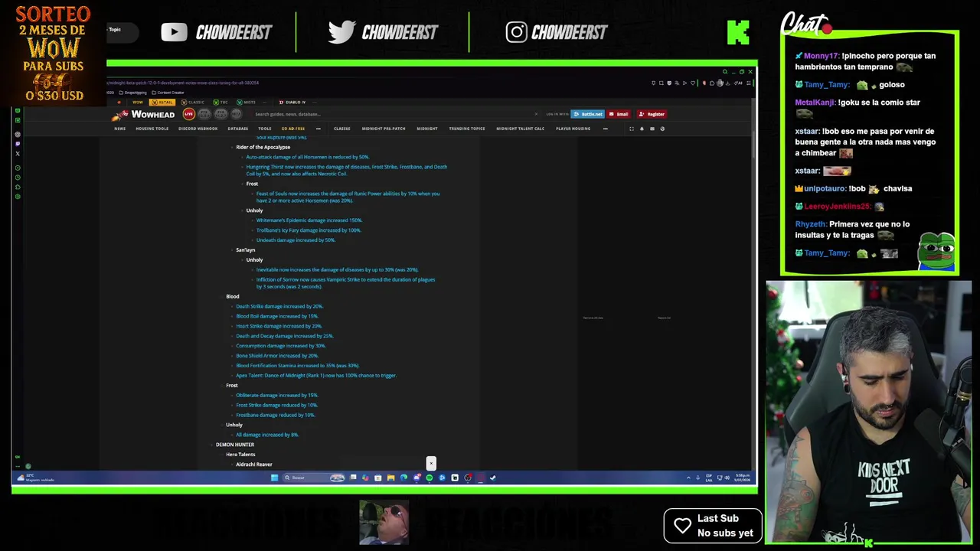
Task: Click the X icon in browser sidebar
Action: [18, 154]
